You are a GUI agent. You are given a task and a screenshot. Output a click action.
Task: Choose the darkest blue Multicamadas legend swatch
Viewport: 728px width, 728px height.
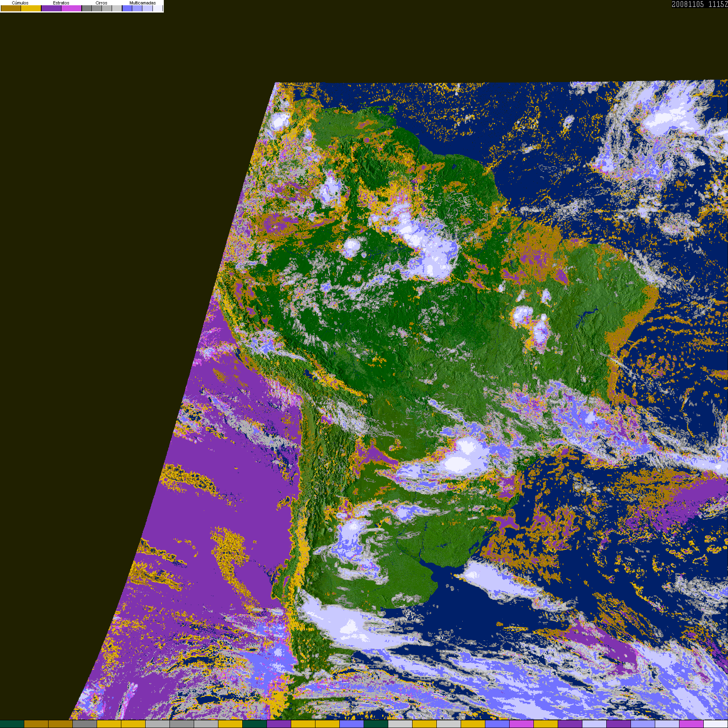tap(127, 8)
